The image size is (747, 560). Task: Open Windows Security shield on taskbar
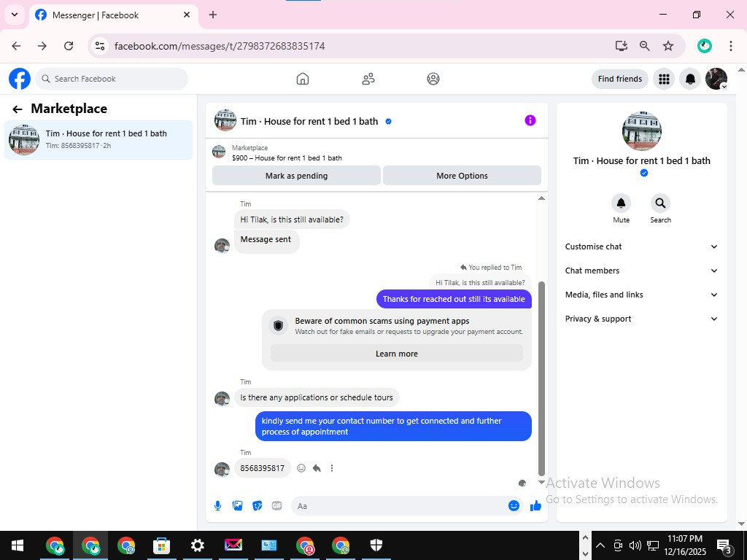pos(376,545)
